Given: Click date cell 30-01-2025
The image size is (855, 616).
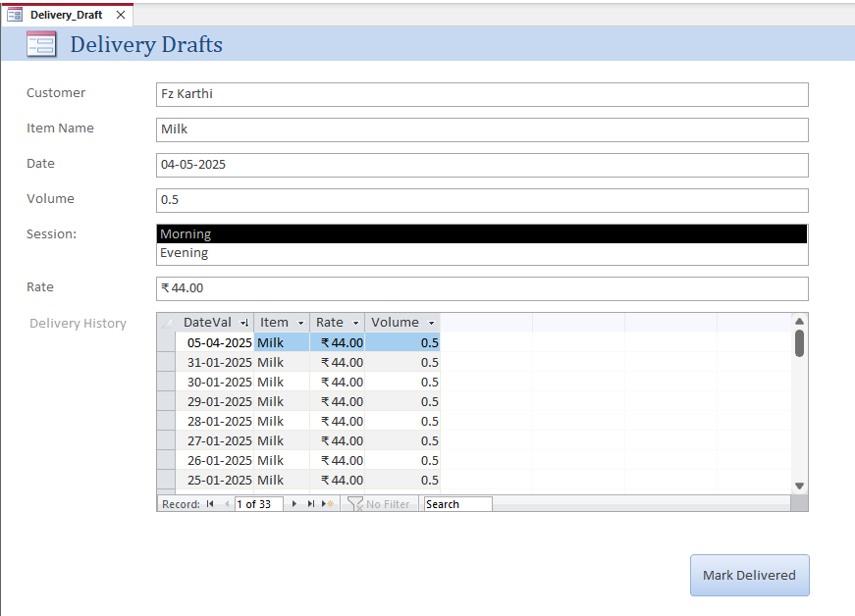Looking at the screenshot, I should tap(215, 382).
